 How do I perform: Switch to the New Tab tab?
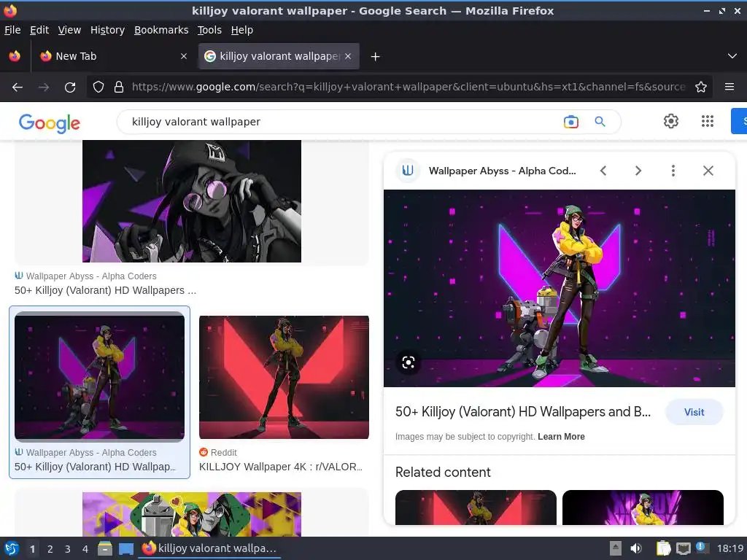(113, 56)
